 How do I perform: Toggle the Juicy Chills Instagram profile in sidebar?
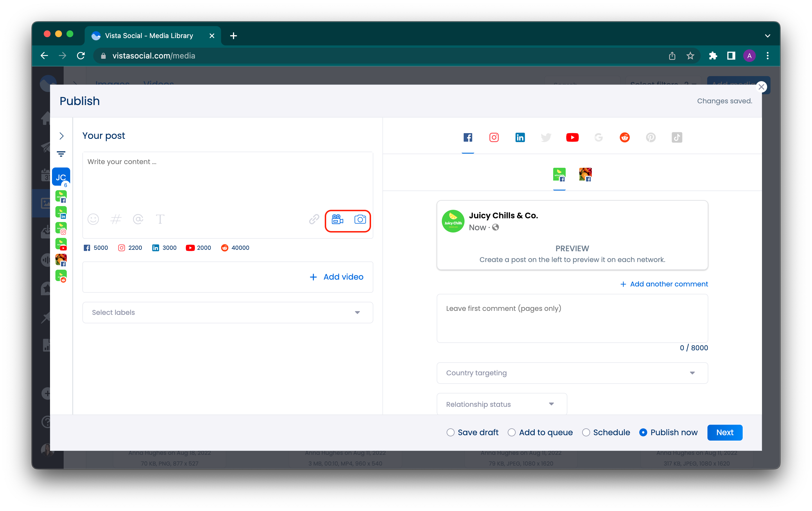(x=61, y=228)
